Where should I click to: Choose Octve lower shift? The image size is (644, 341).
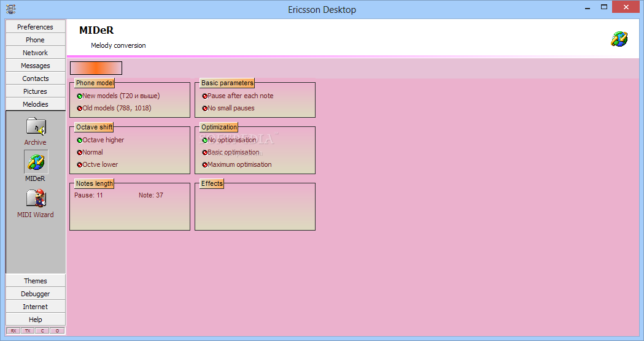click(98, 164)
